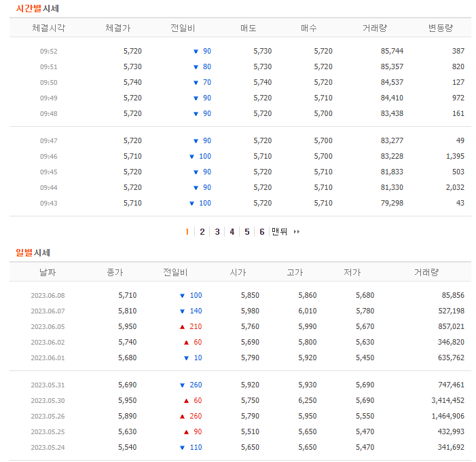This screenshot has width=476, height=462.
Task: Click the 맨뒤 last-page link
Action: click(279, 232)
